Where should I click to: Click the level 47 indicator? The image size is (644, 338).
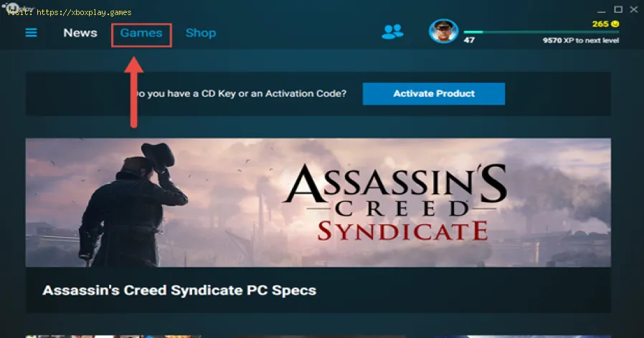[469, 40]
